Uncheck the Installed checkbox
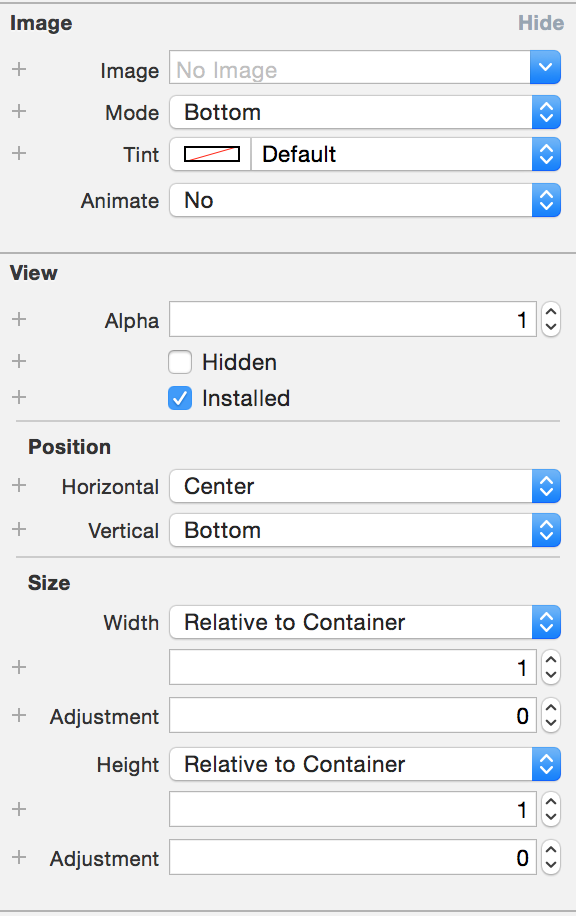 coord(180,398)
